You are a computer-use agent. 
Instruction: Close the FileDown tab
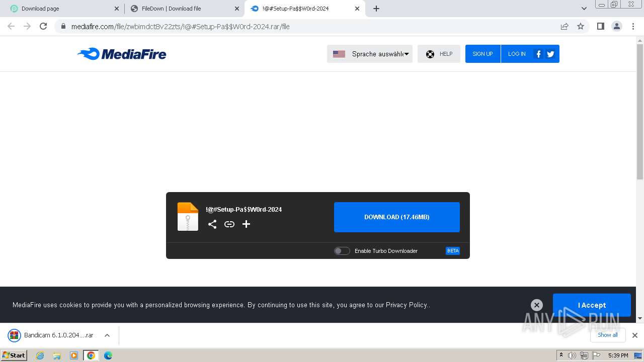click(x=237, y=9)
